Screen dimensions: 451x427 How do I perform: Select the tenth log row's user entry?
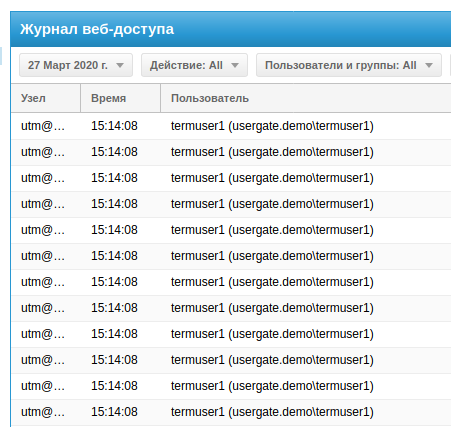point(272,360)
